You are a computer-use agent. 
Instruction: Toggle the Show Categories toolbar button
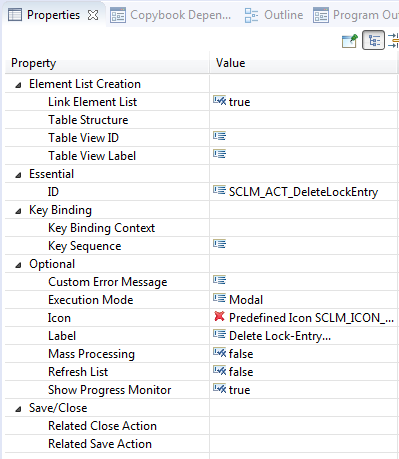pos(374,40)
